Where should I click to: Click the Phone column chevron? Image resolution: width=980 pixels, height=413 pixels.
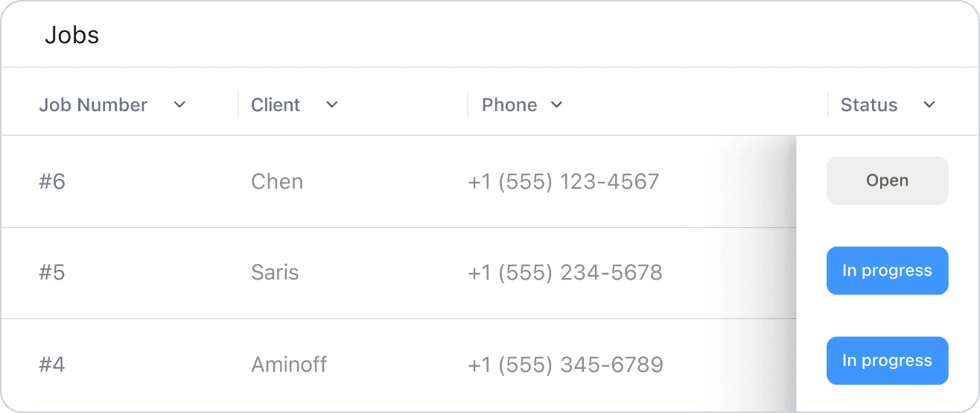click(x=556, y=105)
